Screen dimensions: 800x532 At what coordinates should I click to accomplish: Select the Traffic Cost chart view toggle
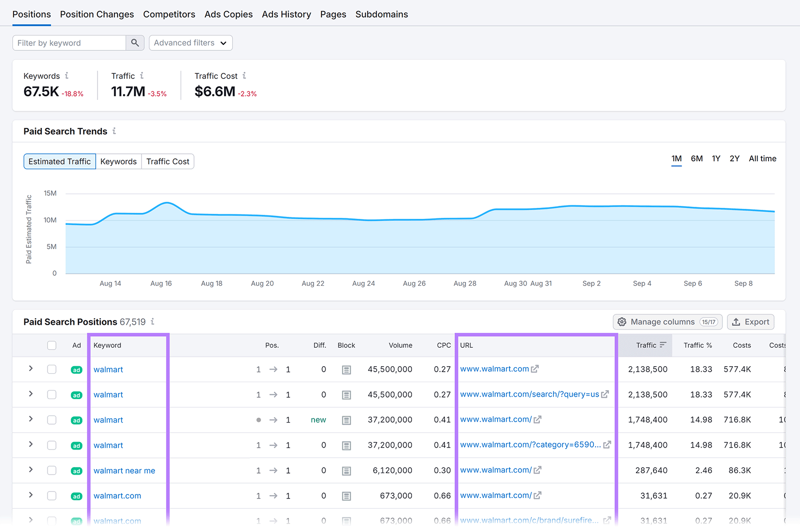coord(167,161)
